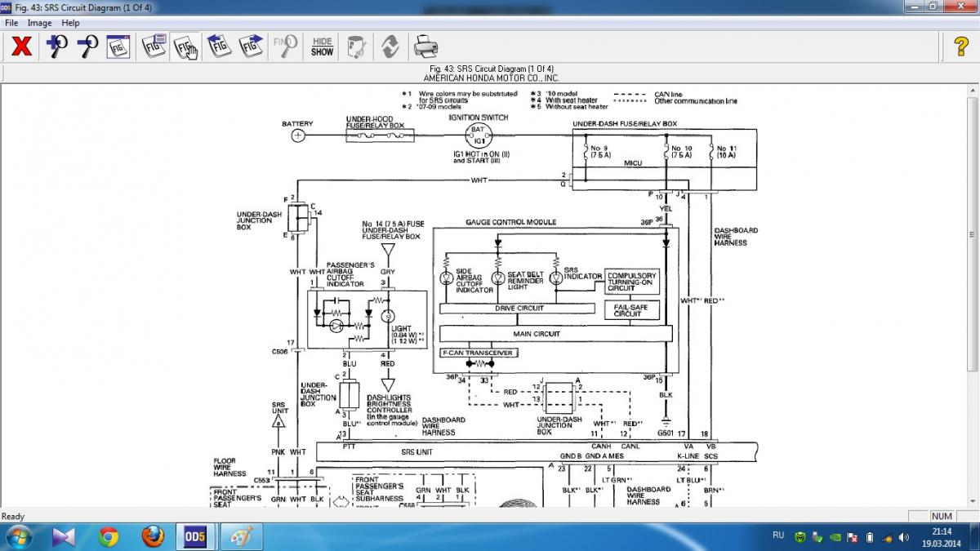
Task: Go to the next figure
Action: [x=251, y=46]
